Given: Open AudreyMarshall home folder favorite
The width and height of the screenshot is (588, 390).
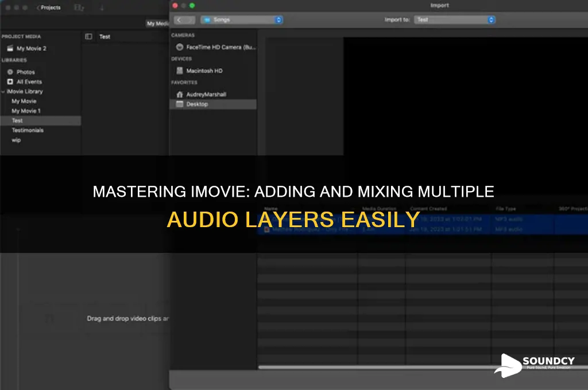Looking at the screenshot, I should [206, 95].
